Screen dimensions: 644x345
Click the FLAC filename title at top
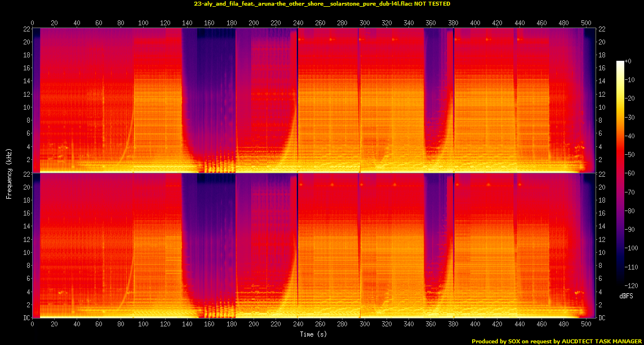pos(322,4)
